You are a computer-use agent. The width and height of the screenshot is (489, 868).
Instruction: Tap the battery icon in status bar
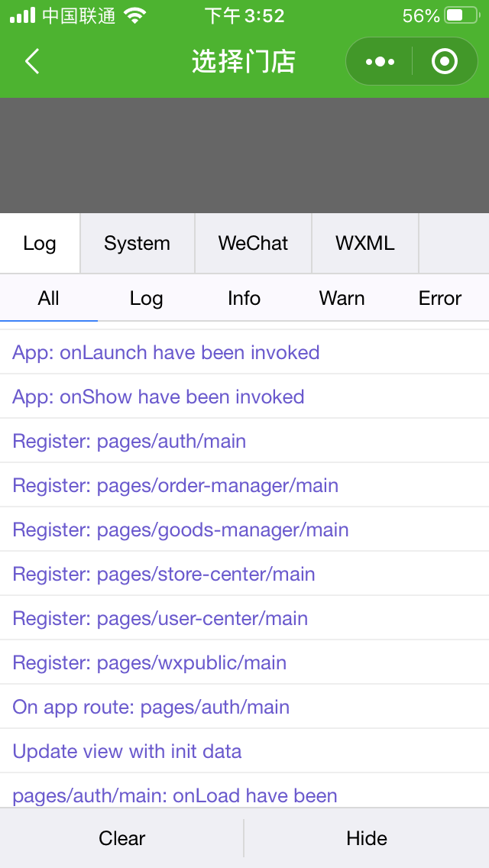462,15
